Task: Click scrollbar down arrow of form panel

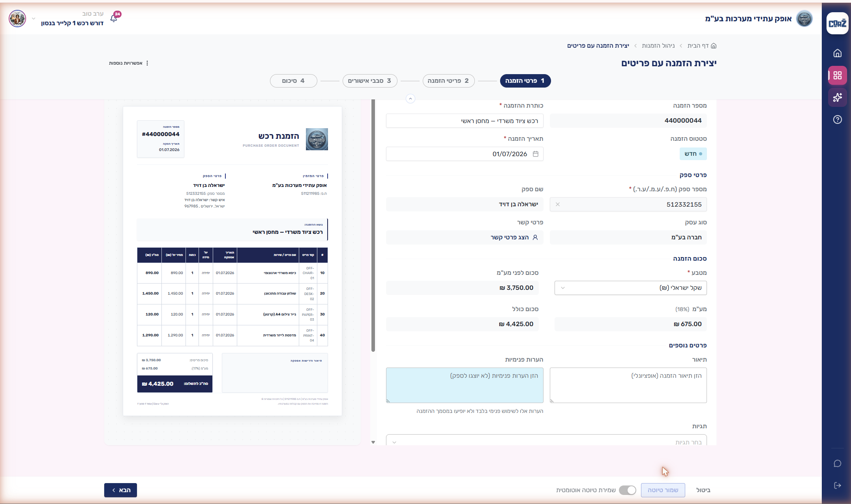Action: pos(373,442)
